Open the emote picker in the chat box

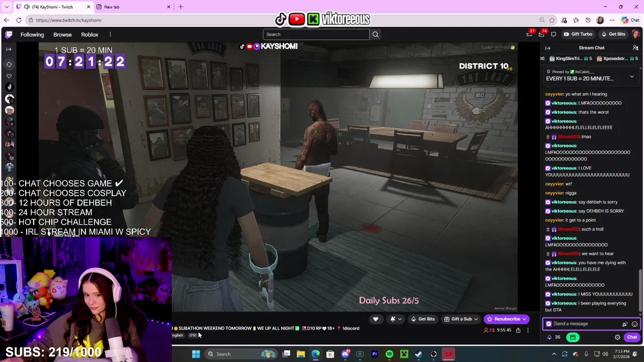pyautogui.click(x=634, y=324)
